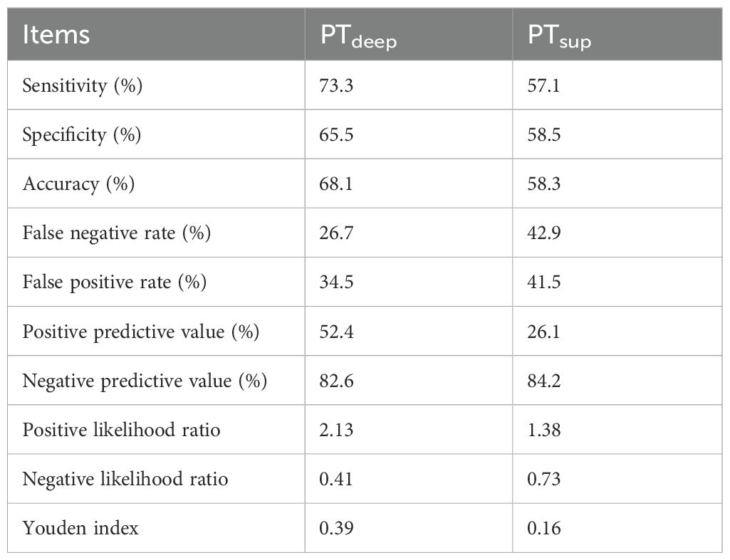Select the Positive likelihood ratio label
The image size is (730, 560).
(x=122, y=430)
